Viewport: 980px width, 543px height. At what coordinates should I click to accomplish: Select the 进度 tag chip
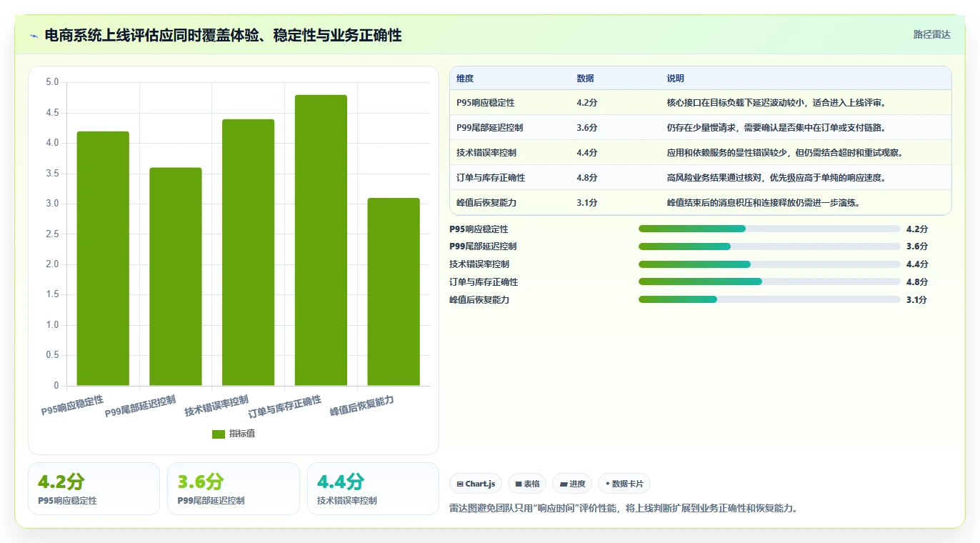pyautogui.click(x=572, y=484)
